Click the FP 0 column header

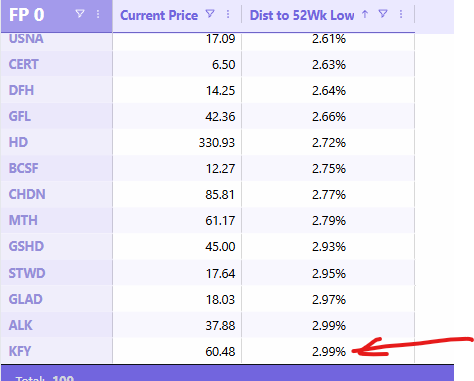[26, 15]
